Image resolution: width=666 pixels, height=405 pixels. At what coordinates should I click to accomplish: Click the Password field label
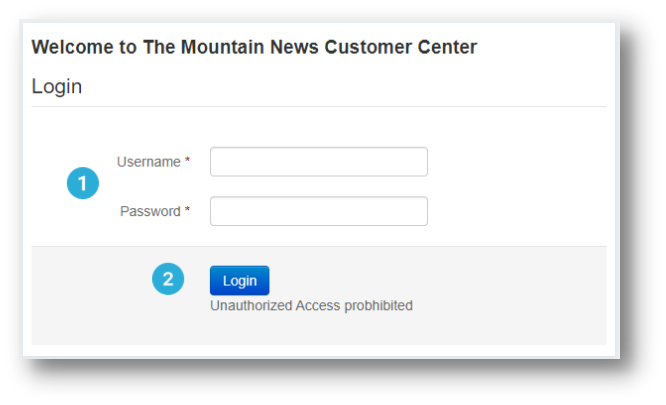coord(150,212)
